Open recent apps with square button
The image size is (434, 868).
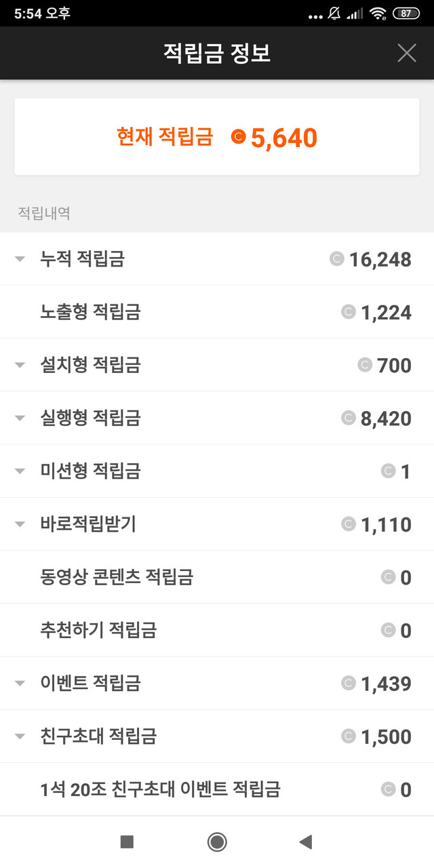pyautogui.click(x=127, y=842)
